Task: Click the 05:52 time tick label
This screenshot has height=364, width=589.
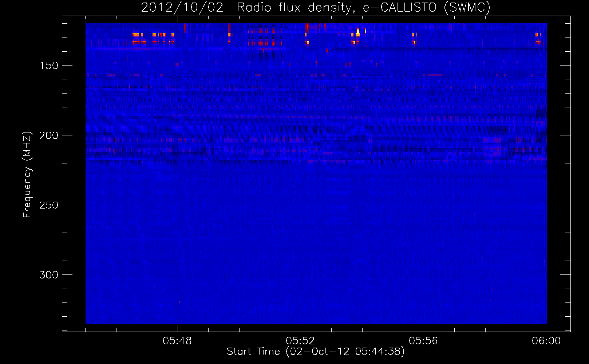Action: 300,341
